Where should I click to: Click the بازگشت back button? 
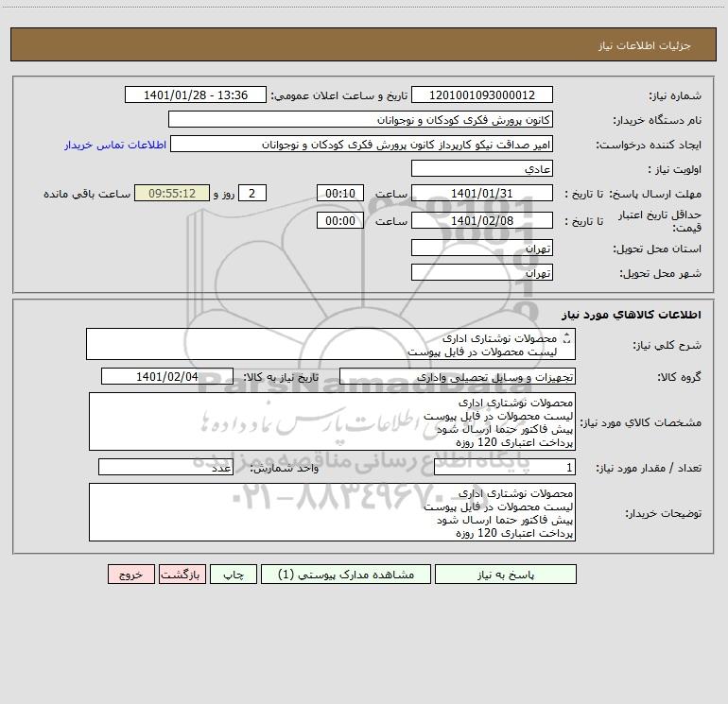182,574
